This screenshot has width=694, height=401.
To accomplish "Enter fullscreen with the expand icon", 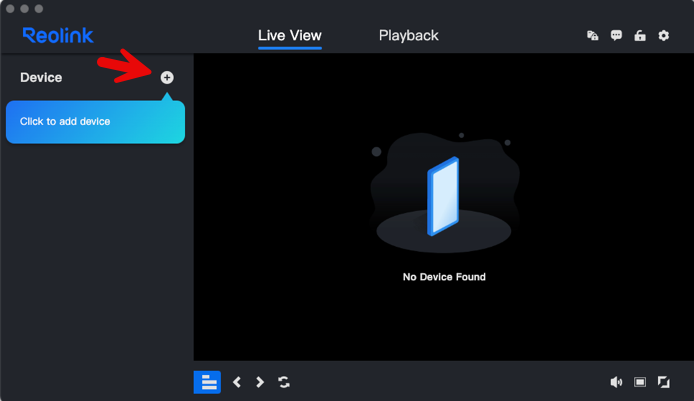I will [x=664, y=382].
